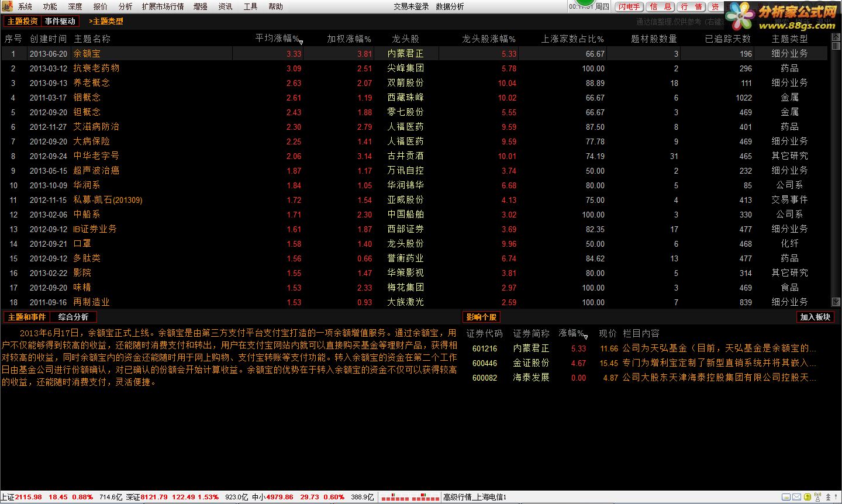Select the 影响个股 tab
The width and height of the screenshot is (842, 504).
pos(481,317)
